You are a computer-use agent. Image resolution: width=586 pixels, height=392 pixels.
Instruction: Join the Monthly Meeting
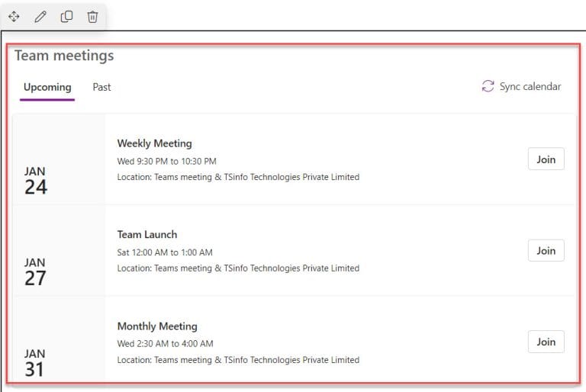point(546,342)
